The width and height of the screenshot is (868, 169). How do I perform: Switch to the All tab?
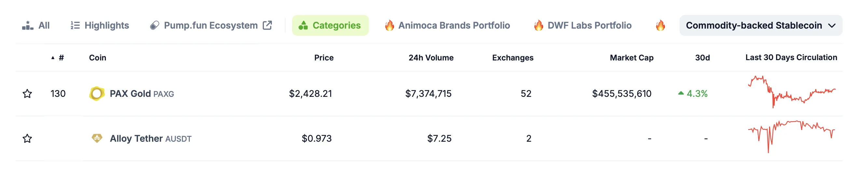tap(36, 25)
